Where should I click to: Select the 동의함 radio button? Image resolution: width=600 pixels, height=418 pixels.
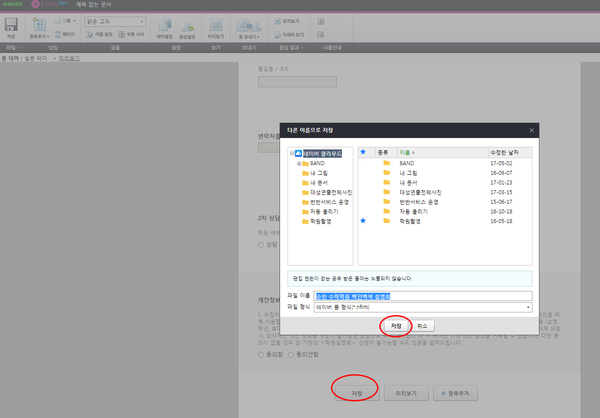point(261,355)
